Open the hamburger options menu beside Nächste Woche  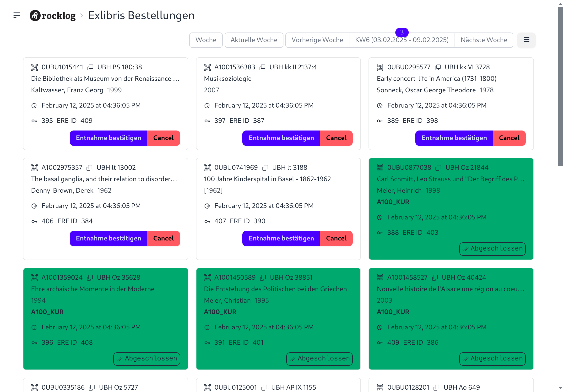[x=526, y=40]
